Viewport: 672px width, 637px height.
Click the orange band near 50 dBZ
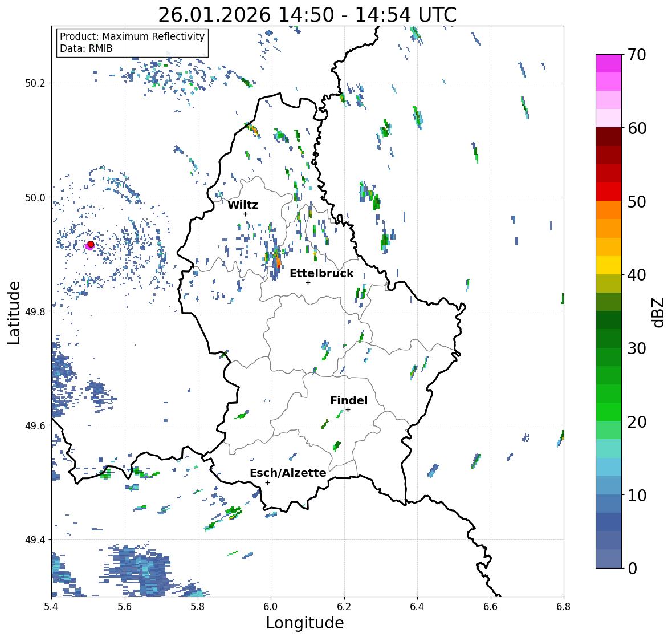pyautogui.click(x=609, y=210)
